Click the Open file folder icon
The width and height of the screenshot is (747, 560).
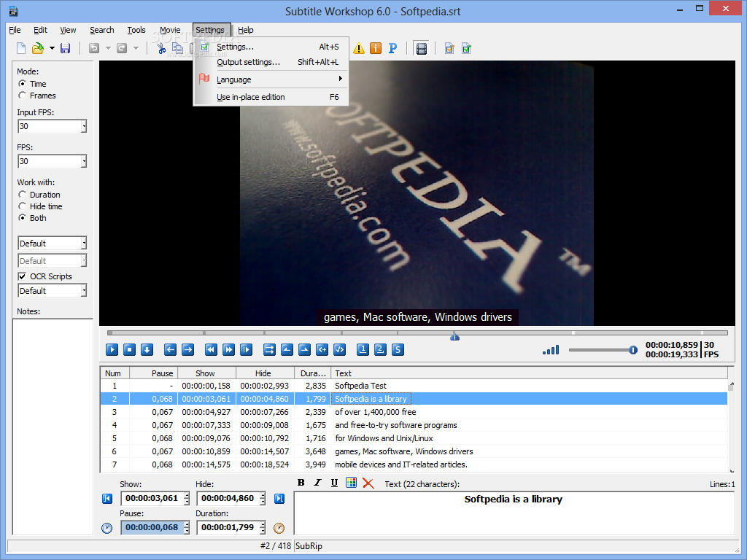click(38, 48)
